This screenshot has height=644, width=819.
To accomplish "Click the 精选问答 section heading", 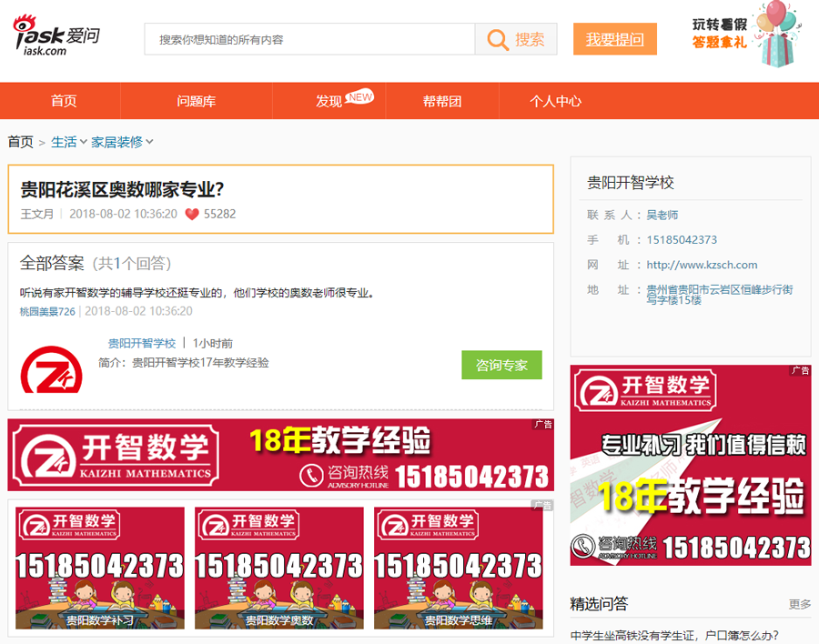I will pyautogui.click(x=599, y=604).
